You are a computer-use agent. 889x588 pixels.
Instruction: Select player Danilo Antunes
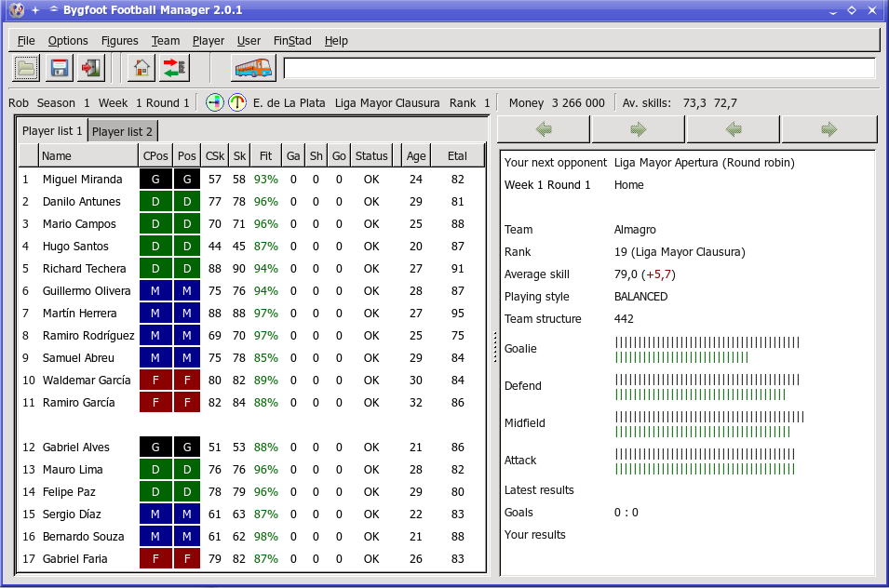click(x=252, y=202)
